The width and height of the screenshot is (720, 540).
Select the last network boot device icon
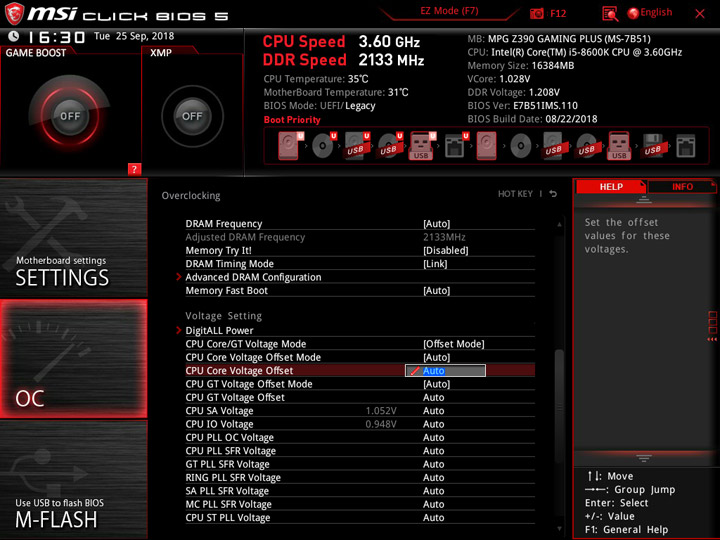[x=686, y=146]
